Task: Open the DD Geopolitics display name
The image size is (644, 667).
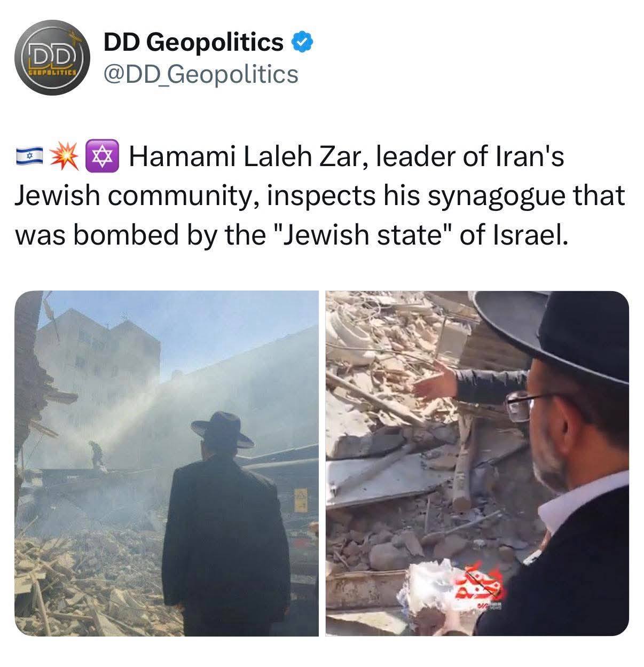Action: (x=193, y=43)
